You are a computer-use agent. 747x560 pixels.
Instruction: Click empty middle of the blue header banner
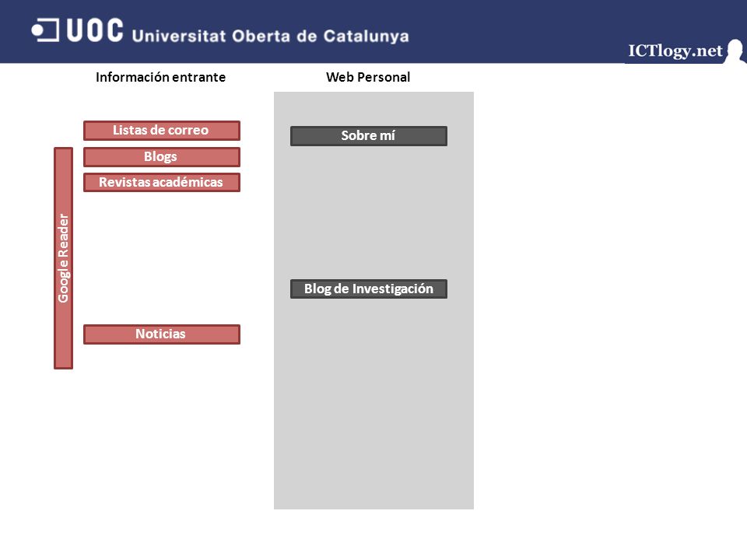pos(514,29)
